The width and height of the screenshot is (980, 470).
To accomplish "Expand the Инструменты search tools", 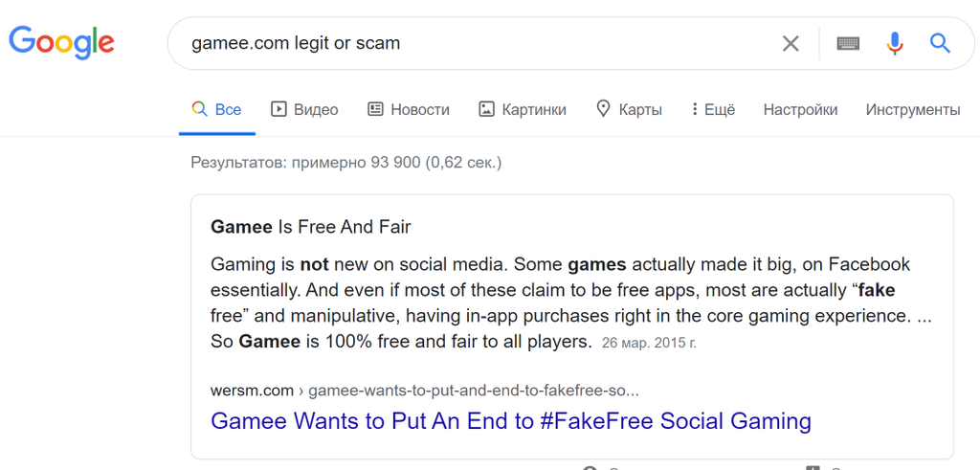I will [x=913, y=110].
